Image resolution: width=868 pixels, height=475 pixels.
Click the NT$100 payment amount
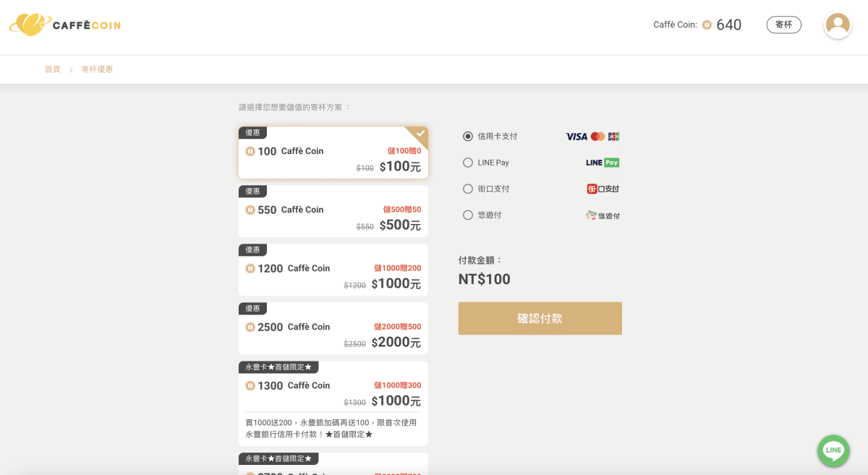click(x=485, y=279)
